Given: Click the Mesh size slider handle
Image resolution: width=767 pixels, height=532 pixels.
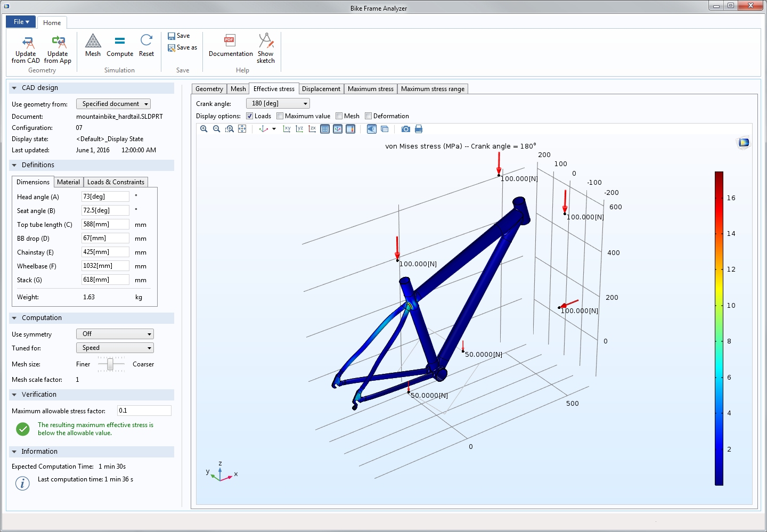Looking at the screenshot, I should point(110,364).
